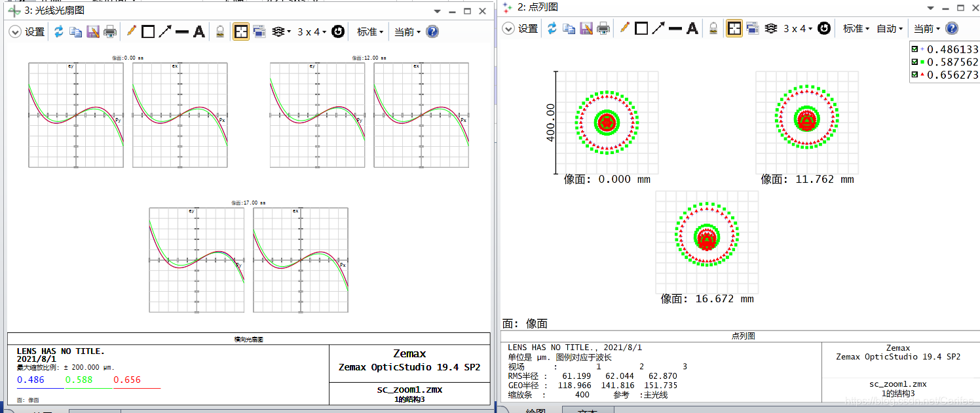This screenshot has width=980, height=413.
Task: Select pencil annotation tool in ray fan window
Action: [x=131, y=31]
